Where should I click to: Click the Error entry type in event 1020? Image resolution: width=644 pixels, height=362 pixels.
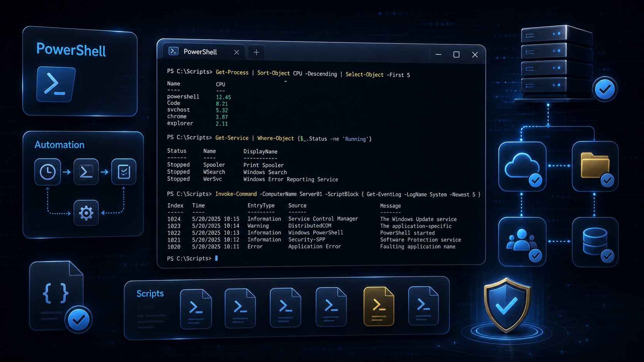pyautogui.click(x=255, y=246)
